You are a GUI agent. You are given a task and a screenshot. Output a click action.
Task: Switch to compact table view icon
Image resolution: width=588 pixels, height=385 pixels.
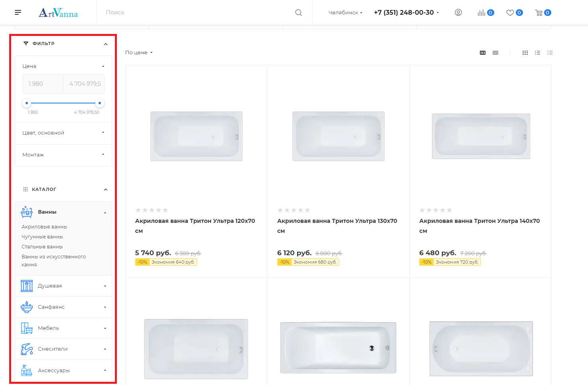click(550, 53)
